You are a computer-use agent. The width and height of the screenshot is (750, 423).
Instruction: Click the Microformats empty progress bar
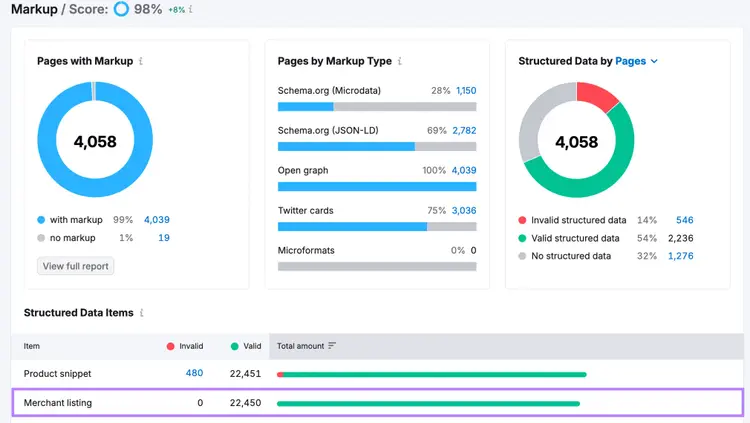coord(377,267)
